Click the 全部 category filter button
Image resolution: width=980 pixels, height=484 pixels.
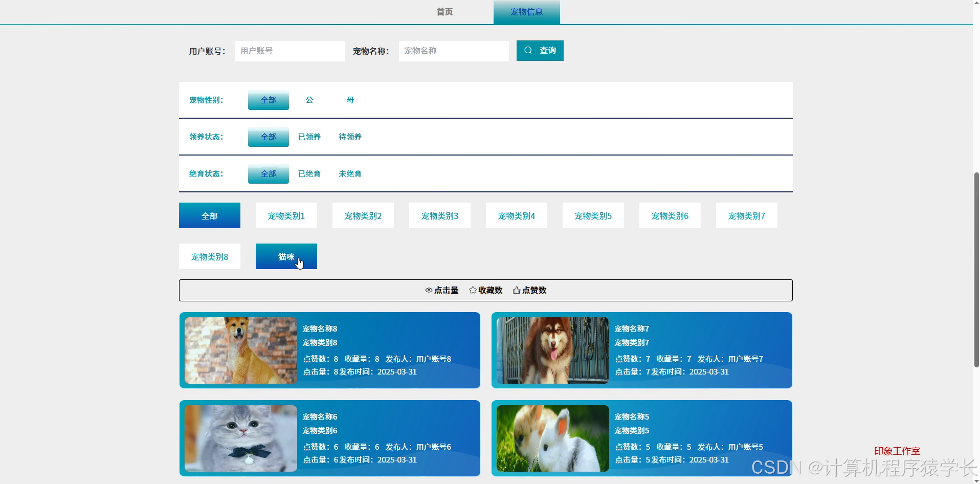[209, 215]
